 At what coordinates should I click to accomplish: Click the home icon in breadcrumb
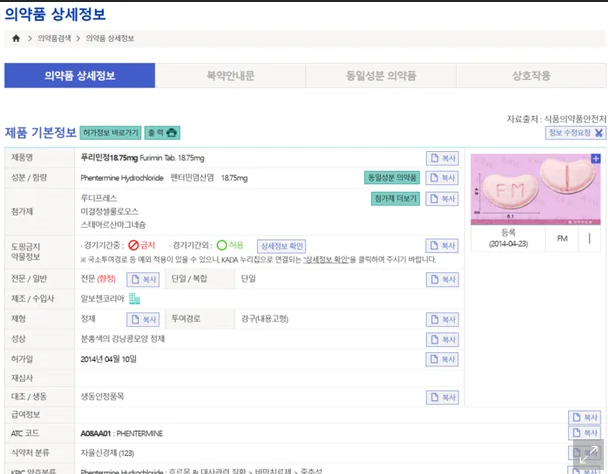pos(16,38)
